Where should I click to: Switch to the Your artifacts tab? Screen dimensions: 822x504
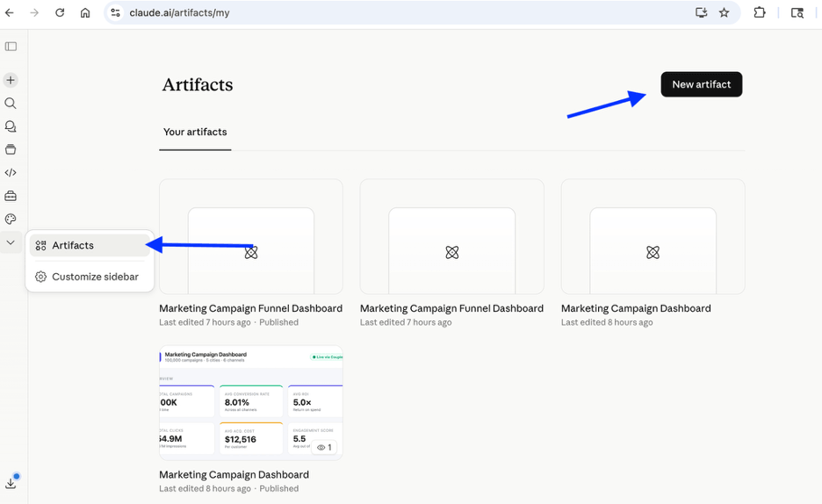195,132
